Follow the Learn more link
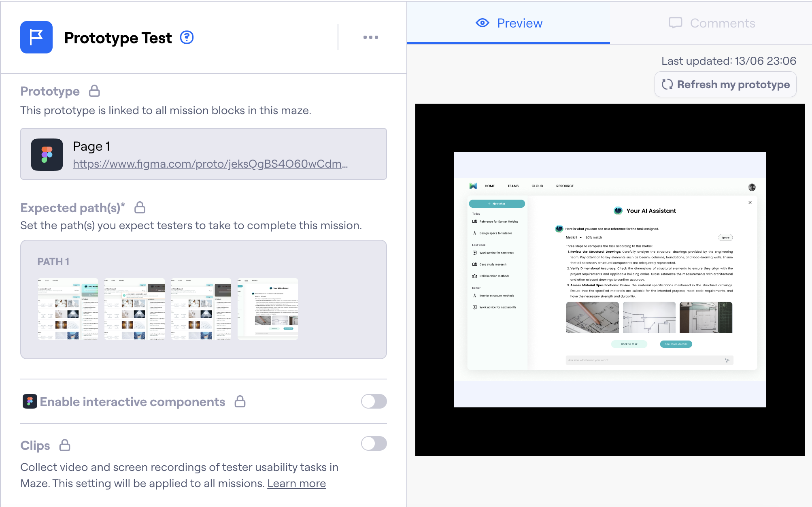 click(296, 484)
